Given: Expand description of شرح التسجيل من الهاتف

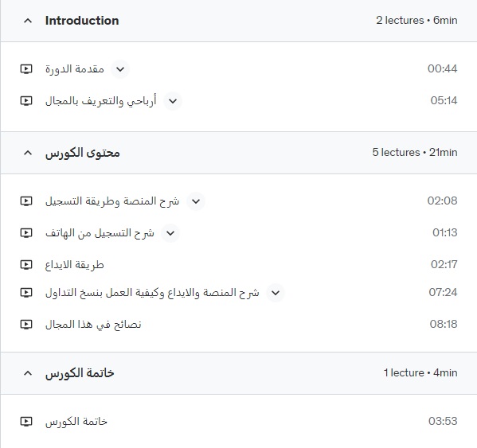Looking at the screenshot, I should 170,233.
